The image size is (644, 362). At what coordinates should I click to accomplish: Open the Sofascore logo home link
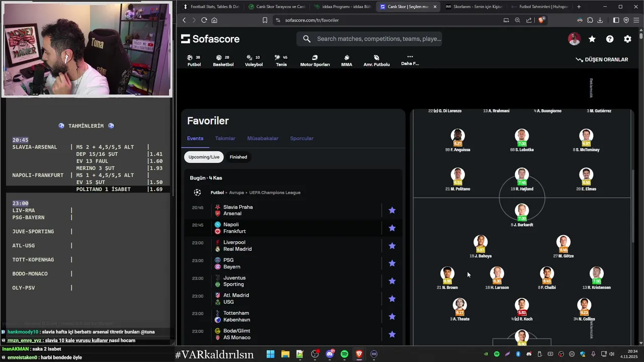pos(210,39)
